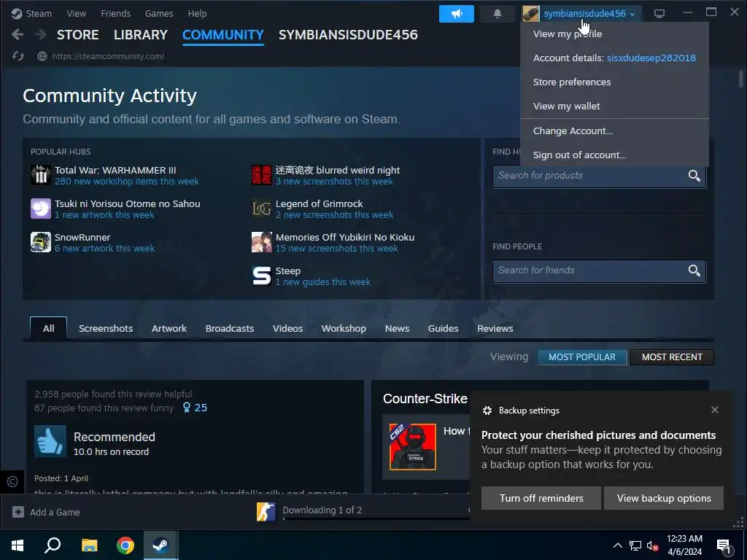The height and width of the screenshot is (560, 747).
Task: Click the announcements megaphone icon
Action: point(457,14)
